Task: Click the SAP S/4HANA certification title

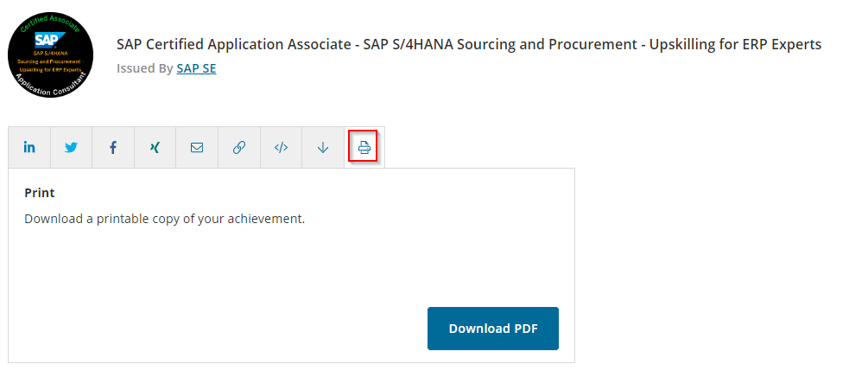Action: click(x=468, y=45)
